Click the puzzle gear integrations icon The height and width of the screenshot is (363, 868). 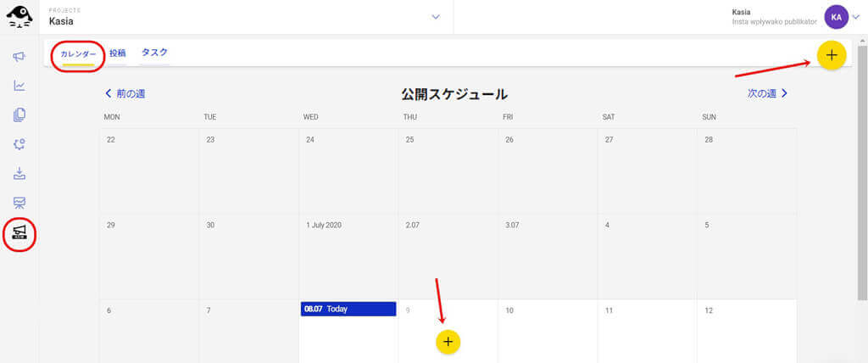point(19,144)
